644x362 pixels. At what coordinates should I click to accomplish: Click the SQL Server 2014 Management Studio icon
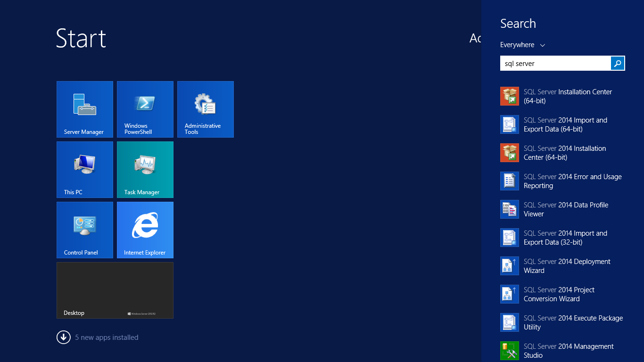pyautogui.click(x=510, y=351)
